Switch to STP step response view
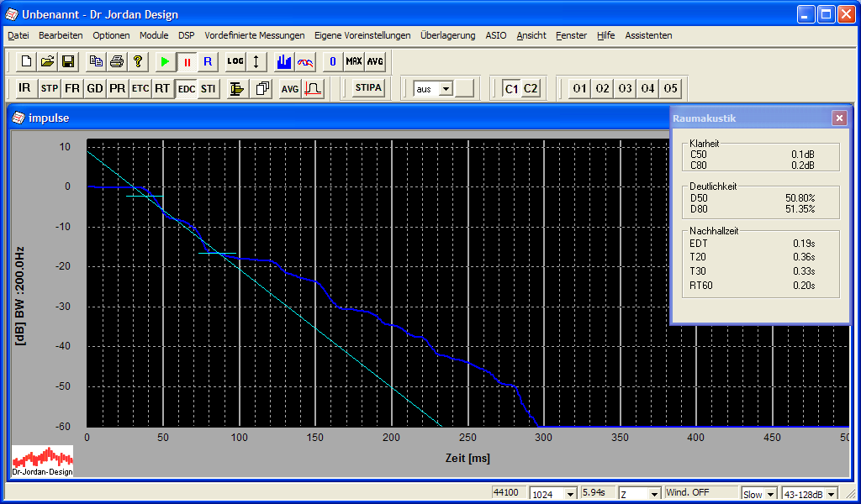The width and height of the screenshot is (861, 504). tap(50, 88)
